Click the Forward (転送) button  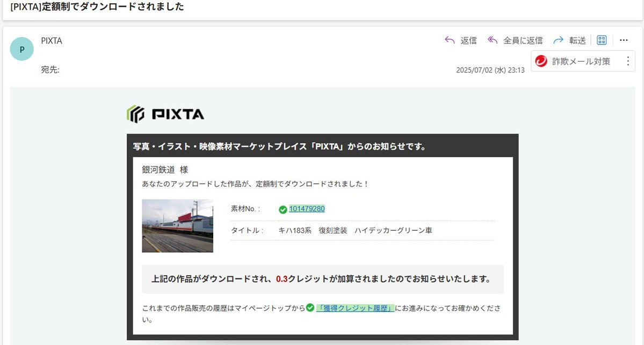coord(569,40)
